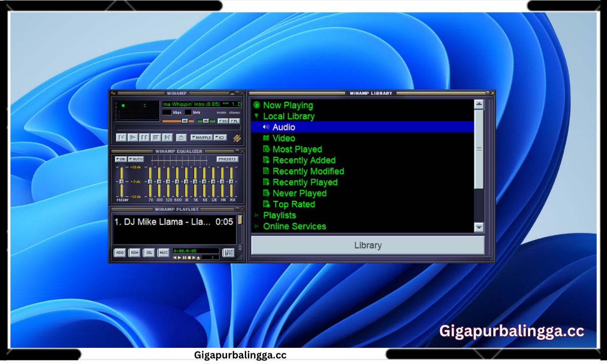Viewport: 607px width, 364px height.
Task: Click the scrolling song title display
Action: (x=202, y=104)
